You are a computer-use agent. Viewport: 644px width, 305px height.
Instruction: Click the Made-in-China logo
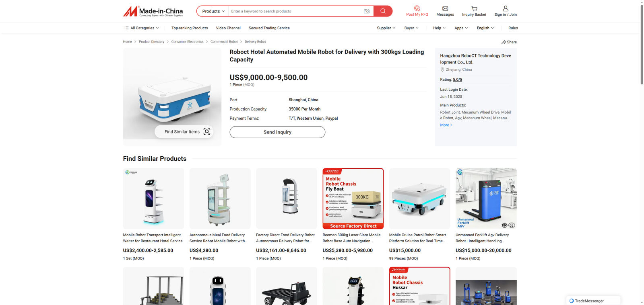[153, 11]
